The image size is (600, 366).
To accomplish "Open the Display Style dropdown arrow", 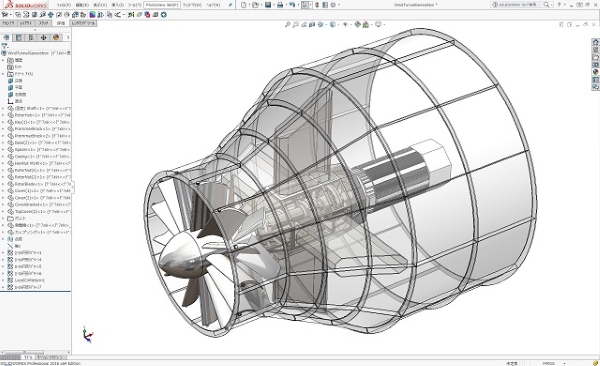I will (x=339, y=25).
